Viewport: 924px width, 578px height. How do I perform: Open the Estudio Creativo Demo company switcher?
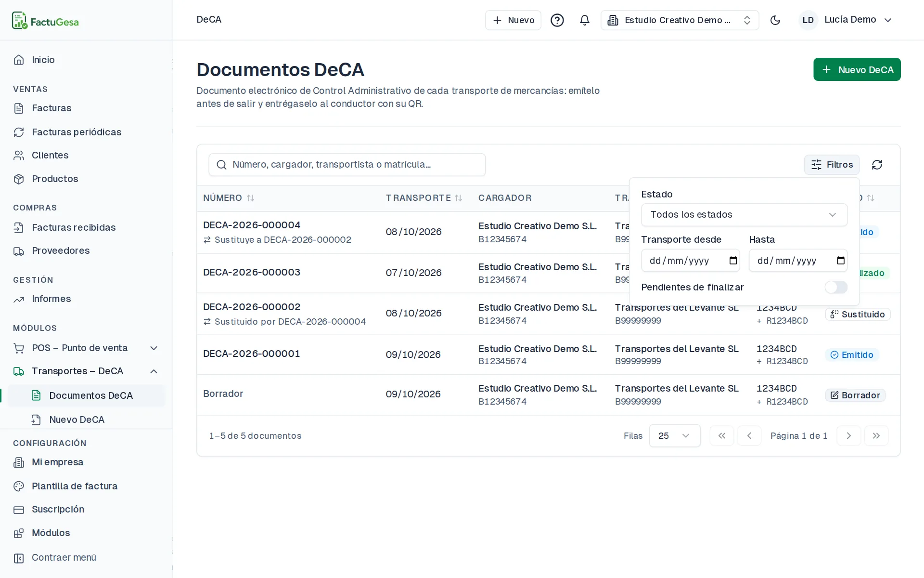tap(680, 20)
